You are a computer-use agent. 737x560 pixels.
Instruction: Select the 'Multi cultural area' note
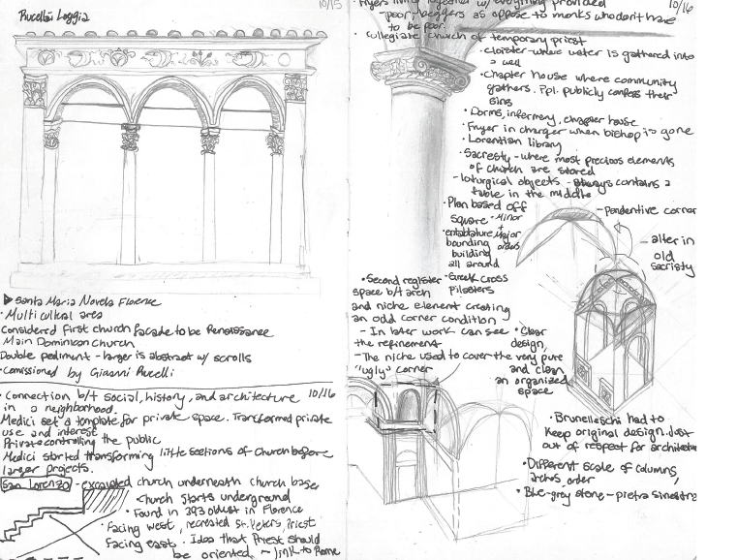coord(52,315)
